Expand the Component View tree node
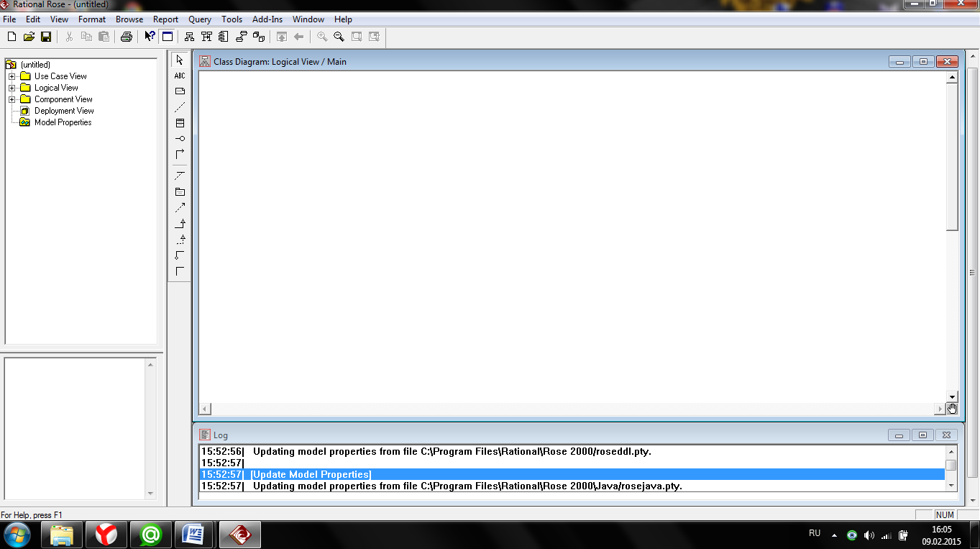This screenshot has width=980, height=549. [12, 99]
